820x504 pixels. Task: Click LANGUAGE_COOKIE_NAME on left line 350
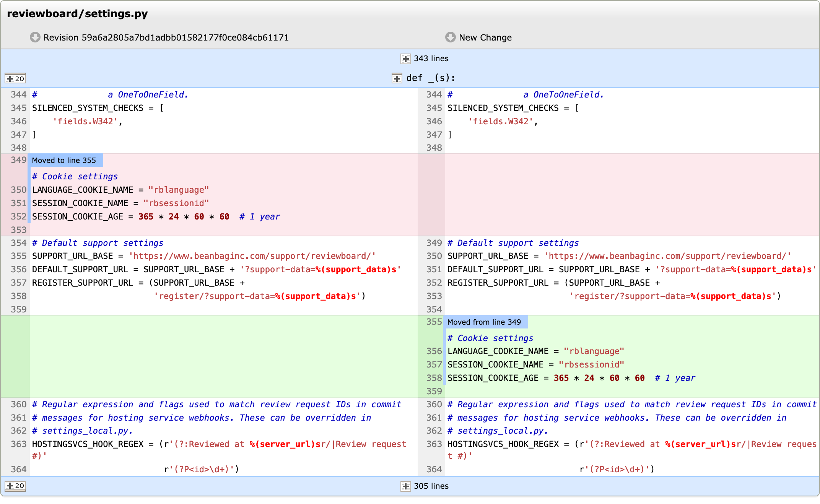(83, 190)
